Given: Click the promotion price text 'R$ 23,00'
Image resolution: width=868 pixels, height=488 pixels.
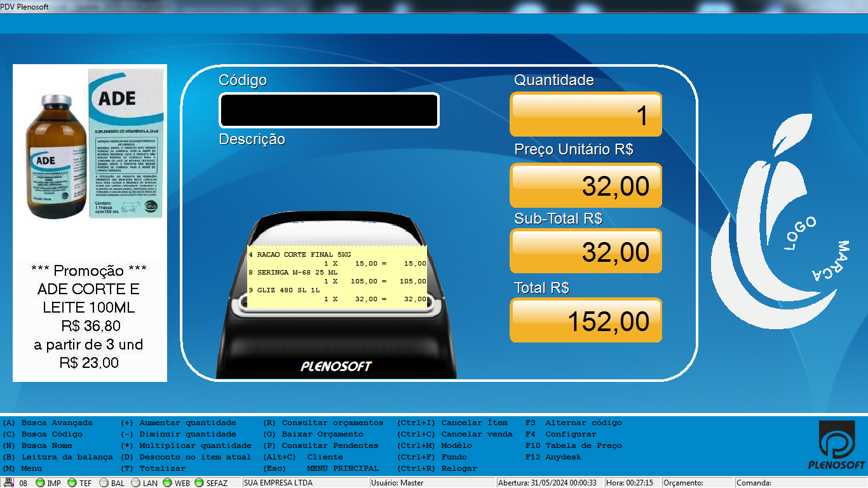Looking at the screenshot, I should [x=89, y=363].
